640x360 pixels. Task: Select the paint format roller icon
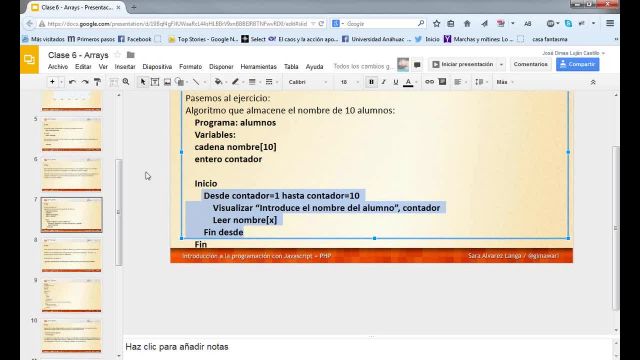pyautogui.click(x=97, y=82)
